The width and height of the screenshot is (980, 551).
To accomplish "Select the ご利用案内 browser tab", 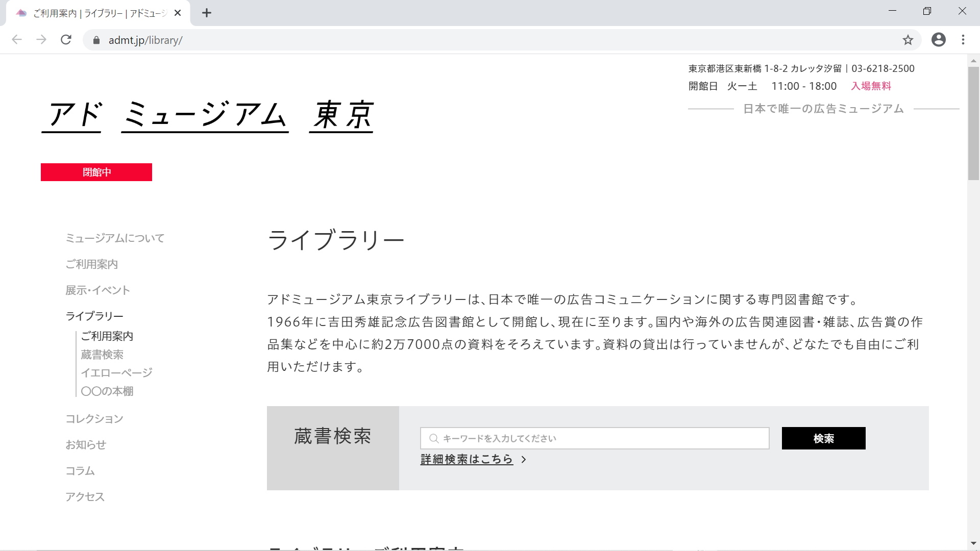I will (99, 13).
